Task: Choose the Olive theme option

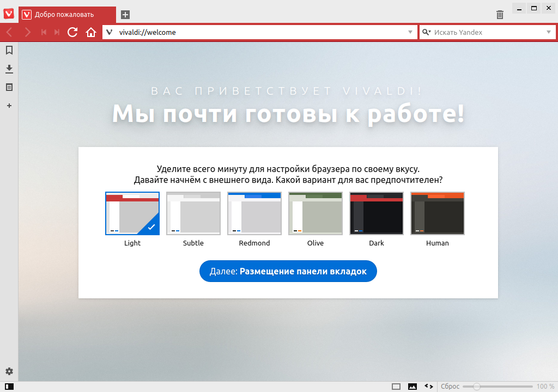Action: [315, 213]
